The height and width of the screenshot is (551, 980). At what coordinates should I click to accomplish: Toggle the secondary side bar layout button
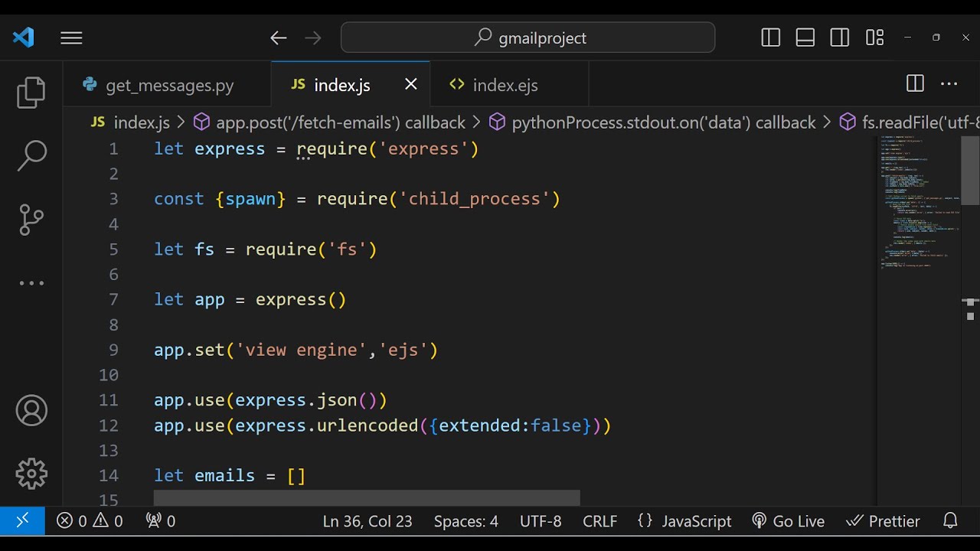(840, 37)
